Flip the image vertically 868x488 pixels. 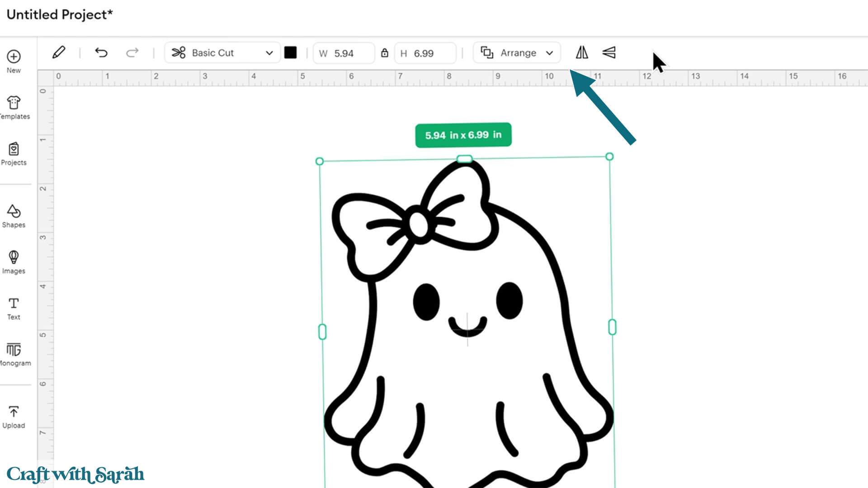coord(609,52)
